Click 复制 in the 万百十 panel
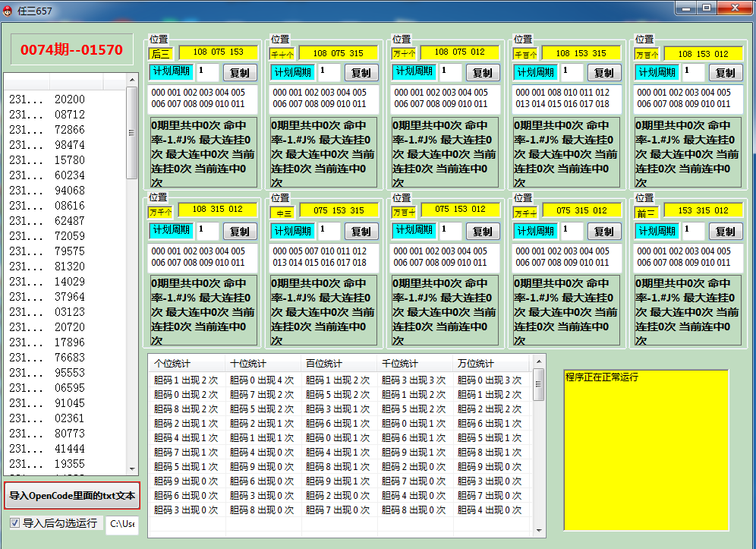Screen dimensions: 756x549 pos(483,232)
